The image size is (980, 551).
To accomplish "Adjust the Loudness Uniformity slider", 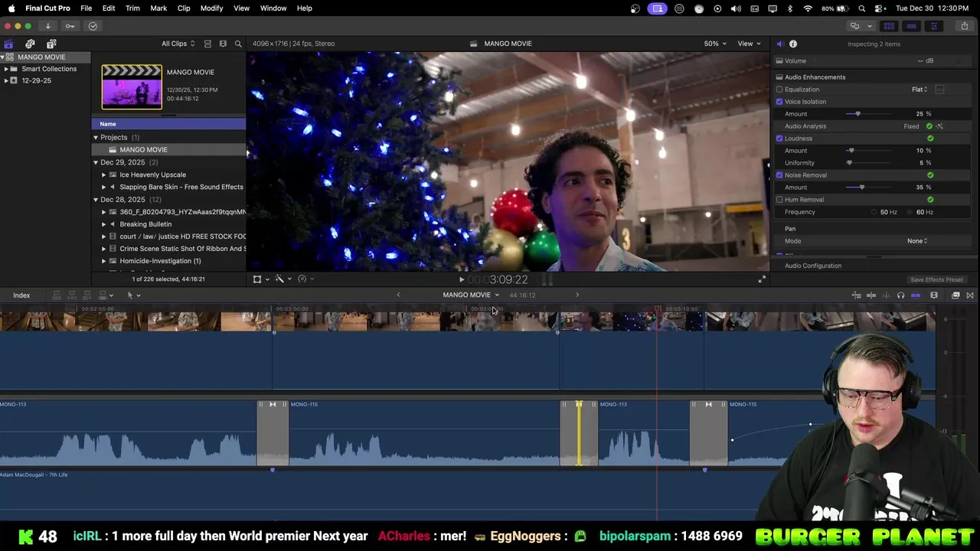I will (849, 163).
